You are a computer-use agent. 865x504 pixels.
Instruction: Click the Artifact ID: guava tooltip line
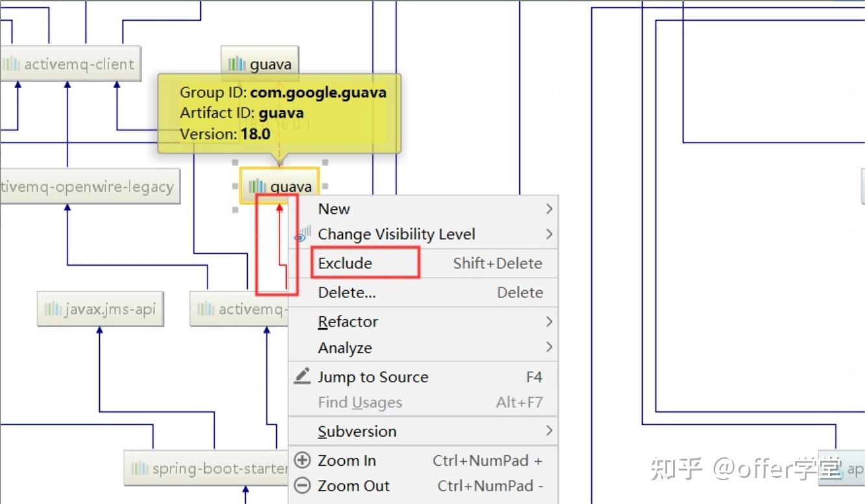242,113
